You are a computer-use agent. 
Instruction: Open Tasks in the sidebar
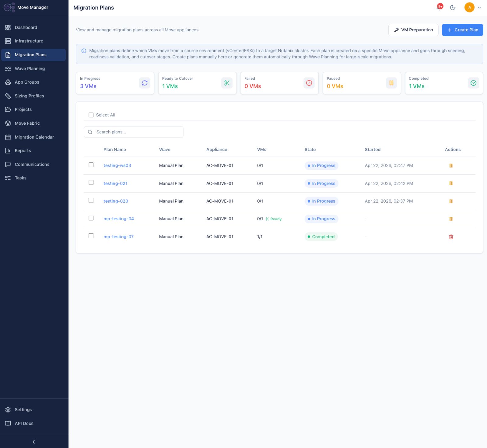pyautogui.click(x=33, y=178)
